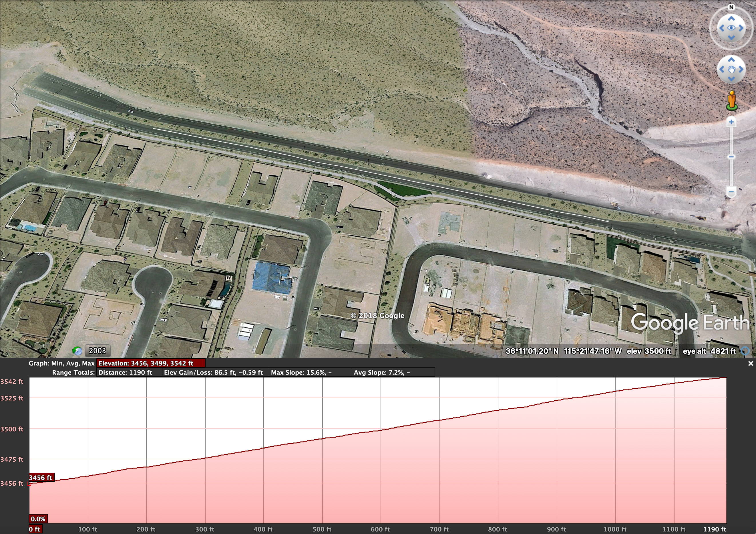Close the elevation profile panel

[751, 363]
